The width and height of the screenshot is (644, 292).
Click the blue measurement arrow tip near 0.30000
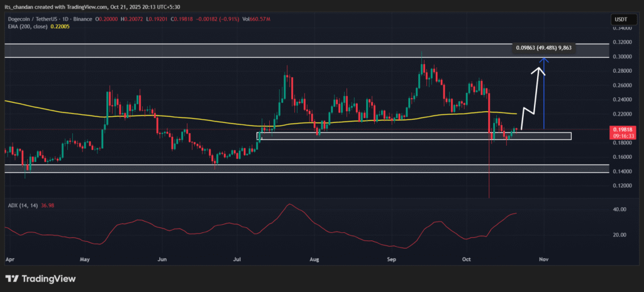[544, 60]
